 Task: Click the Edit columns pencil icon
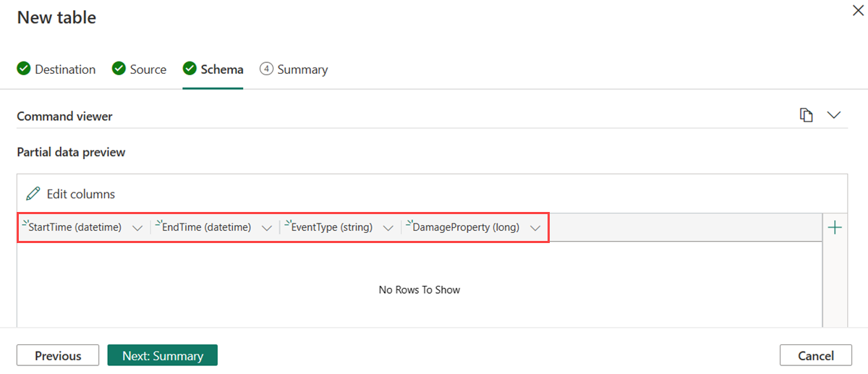tap(33, 194)
